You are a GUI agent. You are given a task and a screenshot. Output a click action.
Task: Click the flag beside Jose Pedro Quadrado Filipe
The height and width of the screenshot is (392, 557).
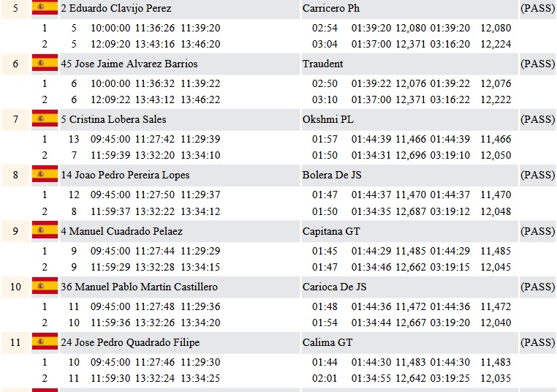pos(45,342)
